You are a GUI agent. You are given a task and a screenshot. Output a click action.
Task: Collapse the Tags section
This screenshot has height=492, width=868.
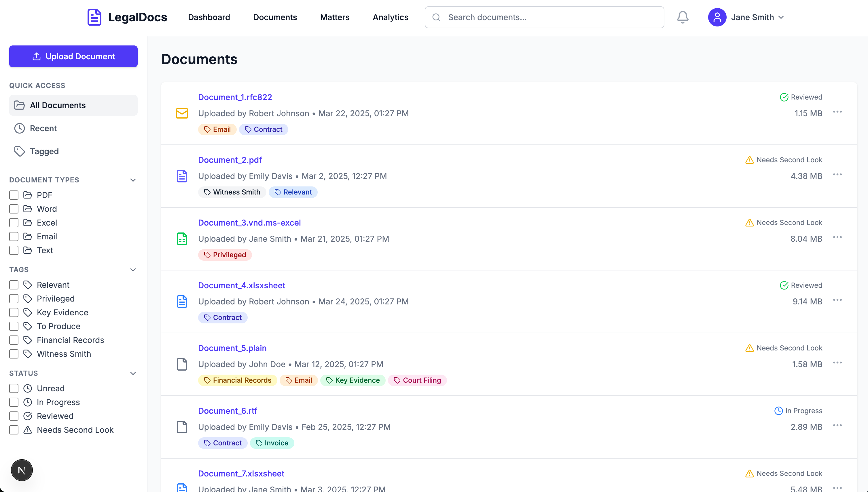133,270
